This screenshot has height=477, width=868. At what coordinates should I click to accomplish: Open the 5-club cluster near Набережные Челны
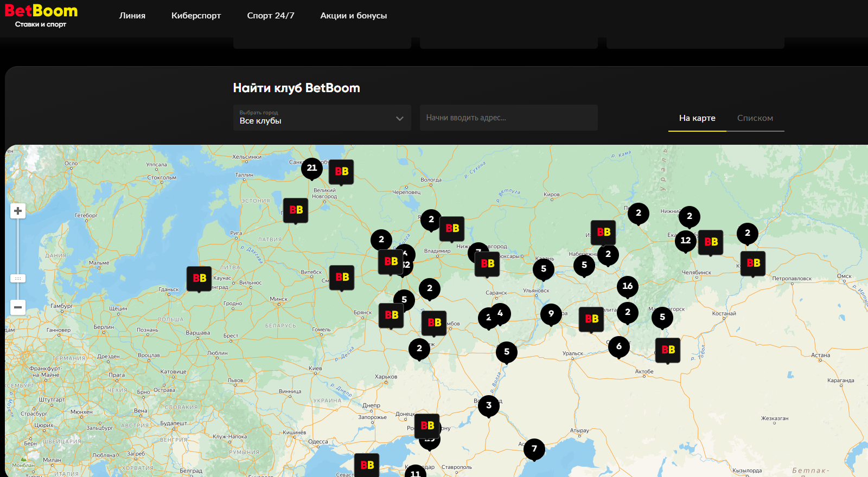click(x=584, y=265)
